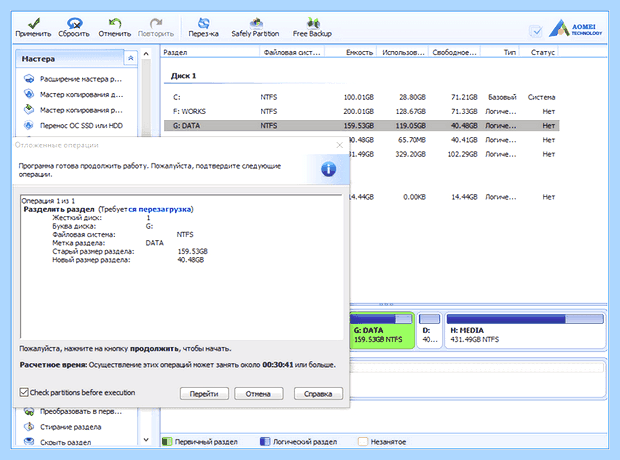The image size is (620, 460).
Task: Click the sidebar scroll up arrow
Action: pos(146,54)
